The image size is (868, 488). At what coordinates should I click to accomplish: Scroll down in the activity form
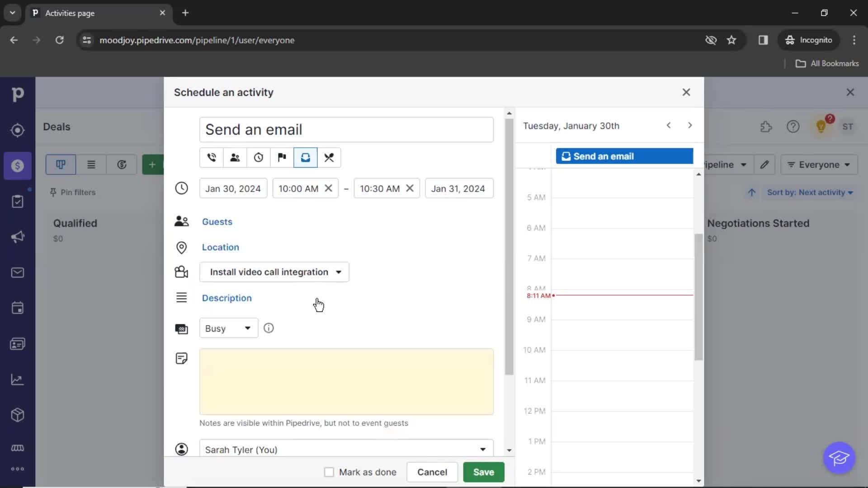[x=509, y=450]
